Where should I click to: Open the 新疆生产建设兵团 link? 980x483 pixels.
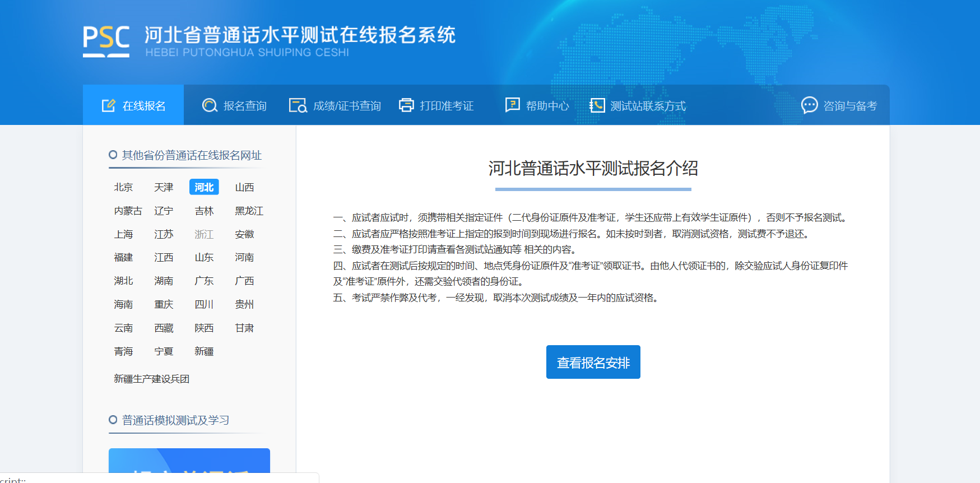[x=151, y=379]
